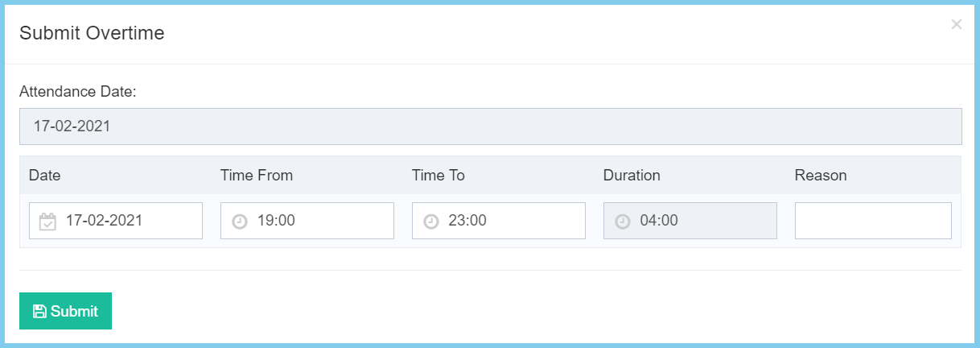Click the Time To column header
Image resolution: width=980 pixels, height=348 pixels.
[x=438, y=175]
